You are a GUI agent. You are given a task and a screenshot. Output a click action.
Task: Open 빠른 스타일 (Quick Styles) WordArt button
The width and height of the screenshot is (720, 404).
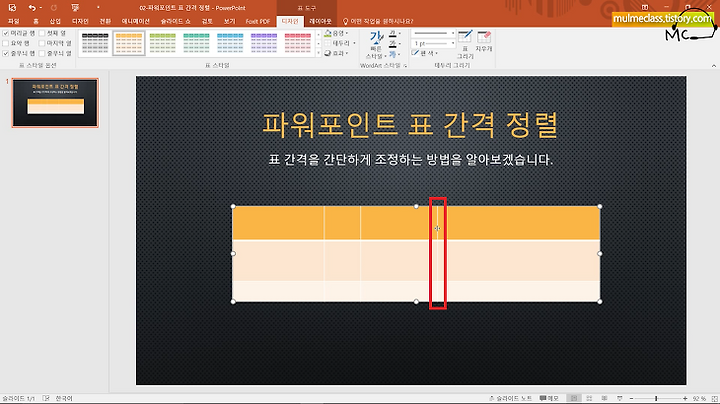(x=377, y=45)
